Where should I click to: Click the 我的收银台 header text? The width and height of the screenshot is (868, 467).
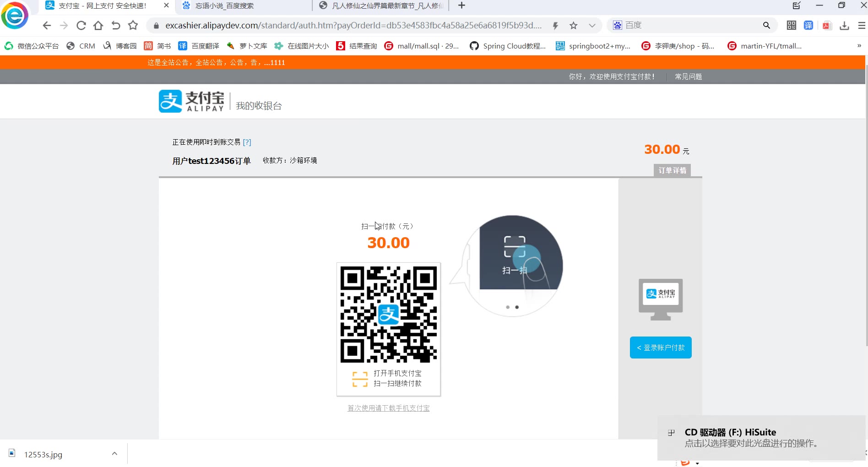(259, 106)
